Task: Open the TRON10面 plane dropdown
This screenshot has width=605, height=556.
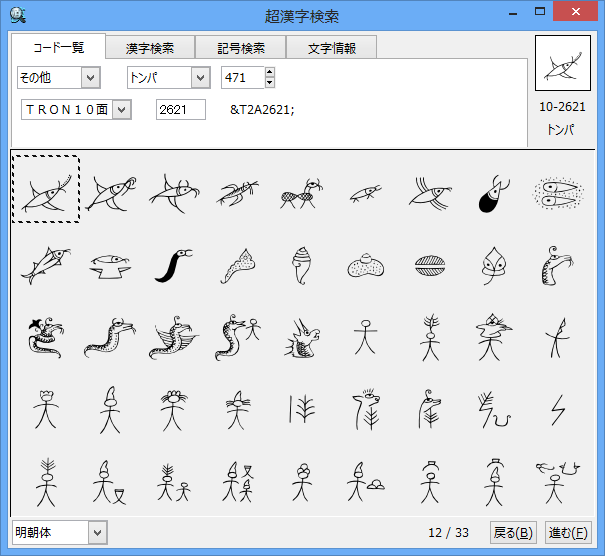Action: pyautogui.click(x=122, y=110)
